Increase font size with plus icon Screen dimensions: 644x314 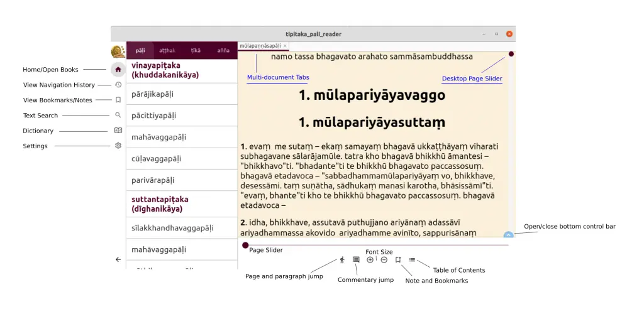click(370, 260)
